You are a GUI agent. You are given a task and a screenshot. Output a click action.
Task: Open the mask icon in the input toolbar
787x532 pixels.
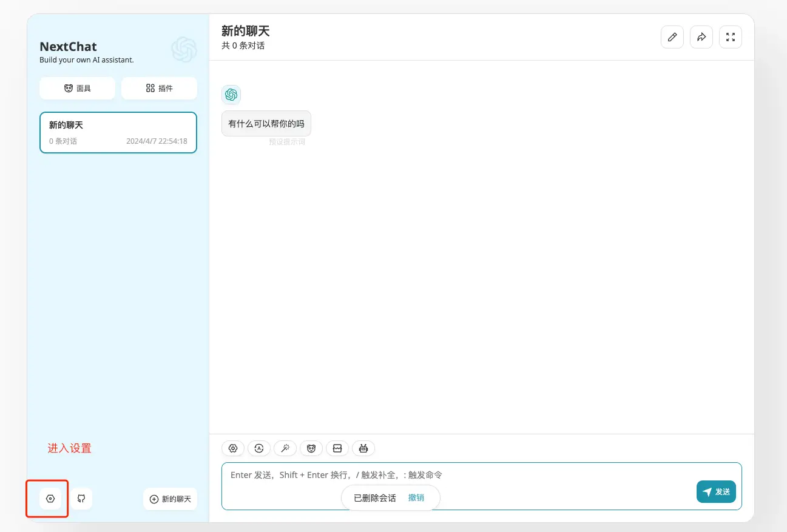pyautogui.click(x=311, y=448)
